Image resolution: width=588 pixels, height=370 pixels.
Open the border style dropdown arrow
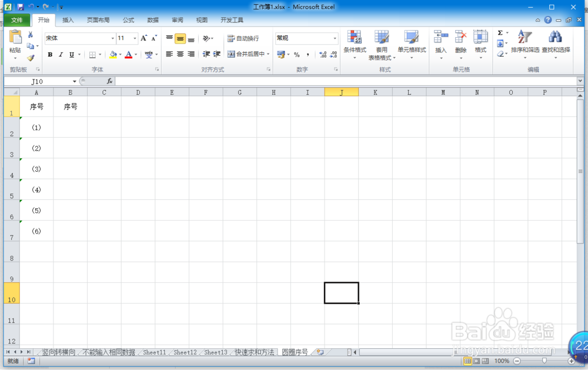[x=99, y=54]
